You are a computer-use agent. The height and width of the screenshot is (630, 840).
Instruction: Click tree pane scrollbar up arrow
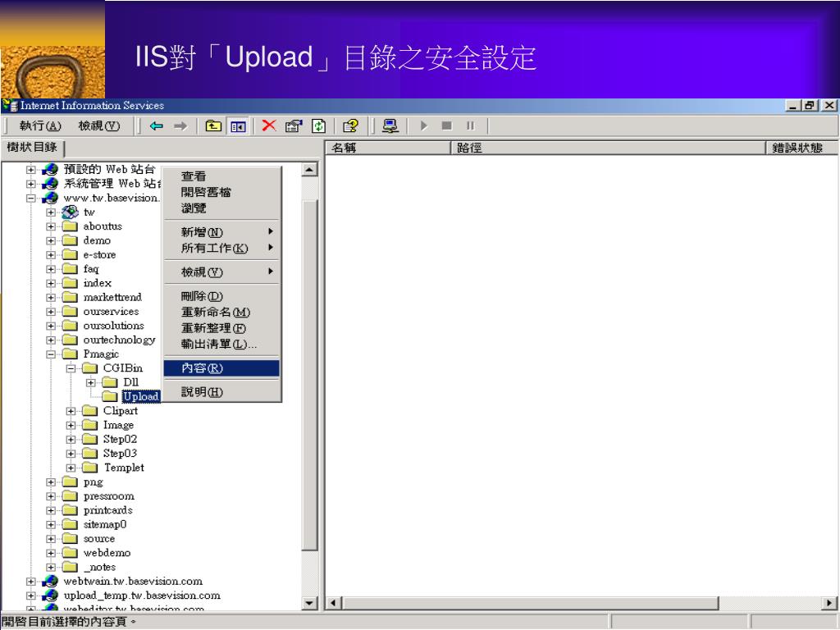click(309, 170)
